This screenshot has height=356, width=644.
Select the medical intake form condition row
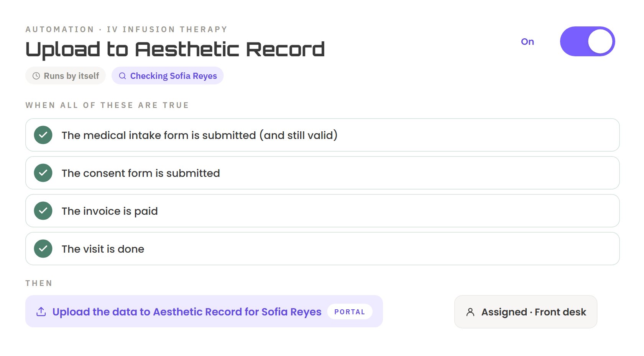(x=322, y=135)
